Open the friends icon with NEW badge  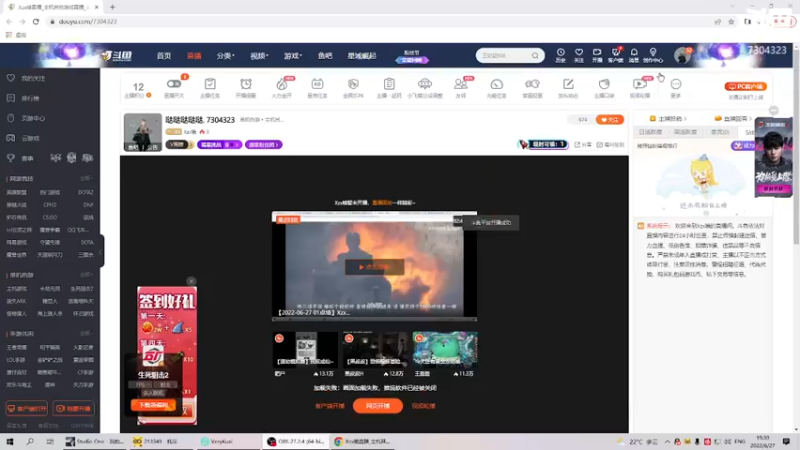(x=461, y=84)
